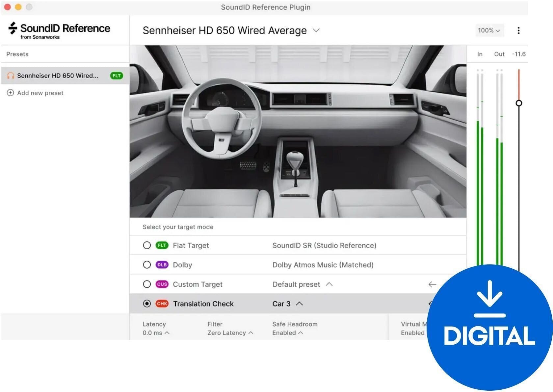Screen dimensions: 553x392
Task: Select the Custom Target radio button
Action: click(x=147, y=284)
